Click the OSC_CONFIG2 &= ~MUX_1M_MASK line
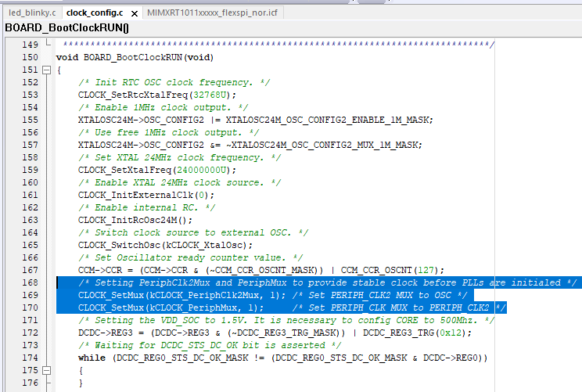 (250, 146)
